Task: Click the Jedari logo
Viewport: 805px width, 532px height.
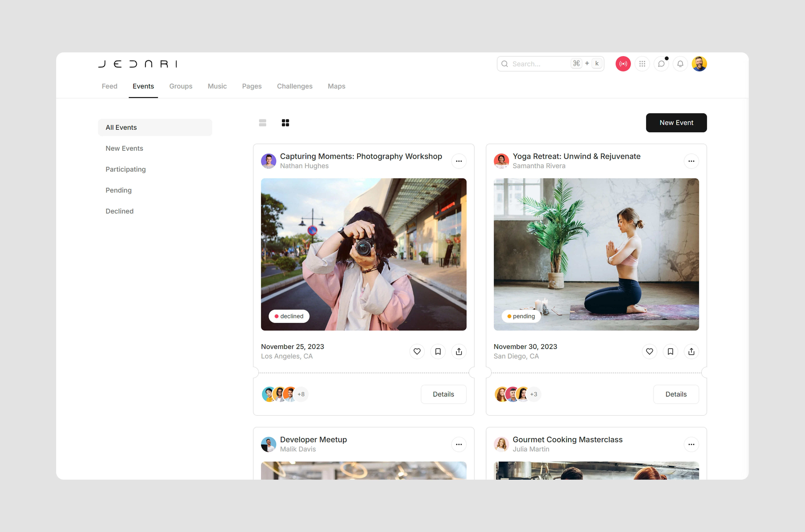Action: [138, 64]
